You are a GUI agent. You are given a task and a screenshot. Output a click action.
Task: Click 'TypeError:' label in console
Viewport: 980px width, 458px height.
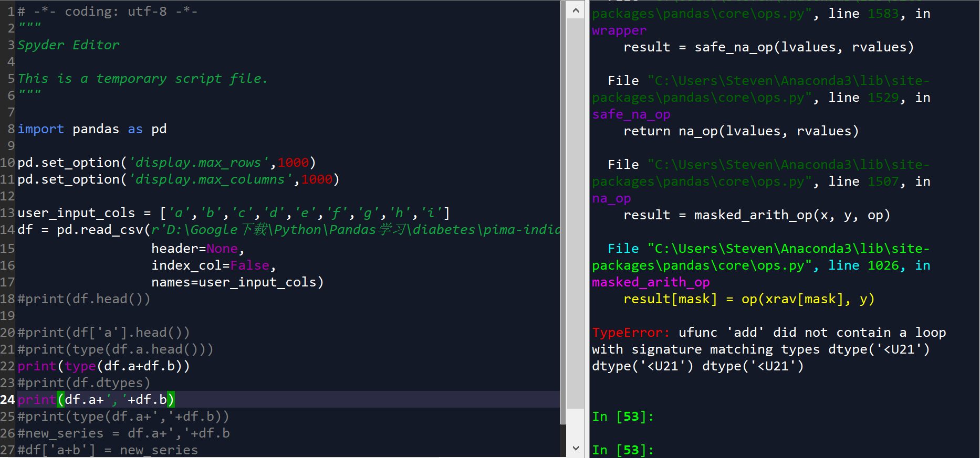tap(631, 333)
